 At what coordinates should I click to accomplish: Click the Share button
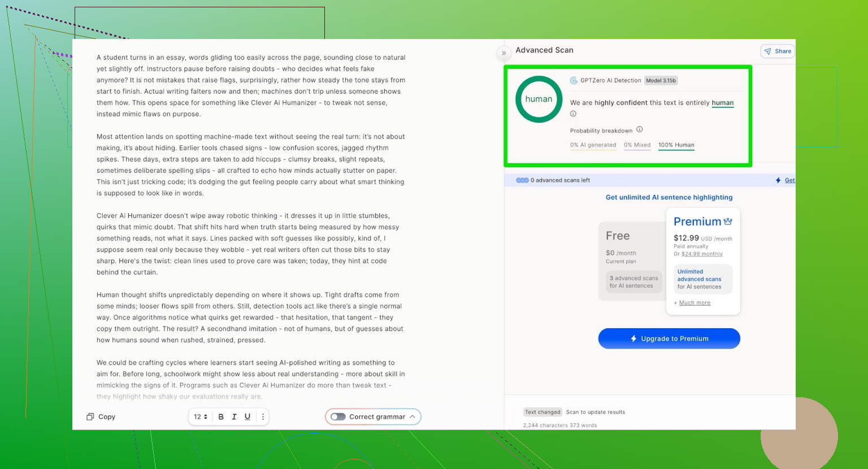(778, 51)
